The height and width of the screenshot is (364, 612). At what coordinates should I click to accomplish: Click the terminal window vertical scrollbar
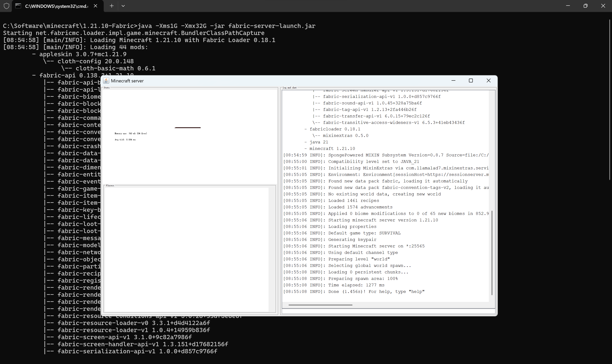[x=610, y=100]
